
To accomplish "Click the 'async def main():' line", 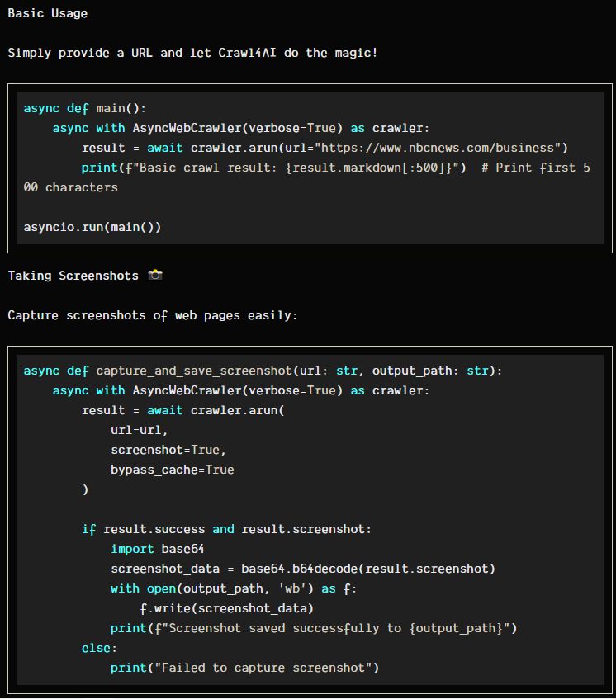I will pos(85,108).
